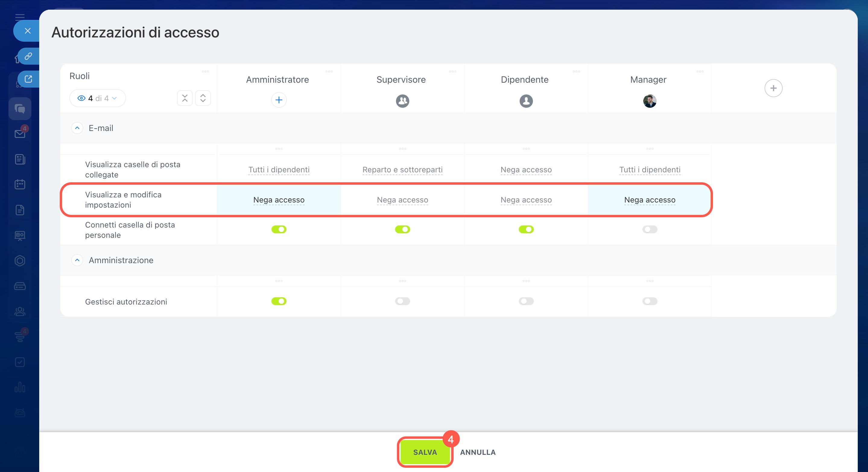This screenshot has width=868, height=472.
Task: Collapse the E-mail section
Action: click(77, 128)
